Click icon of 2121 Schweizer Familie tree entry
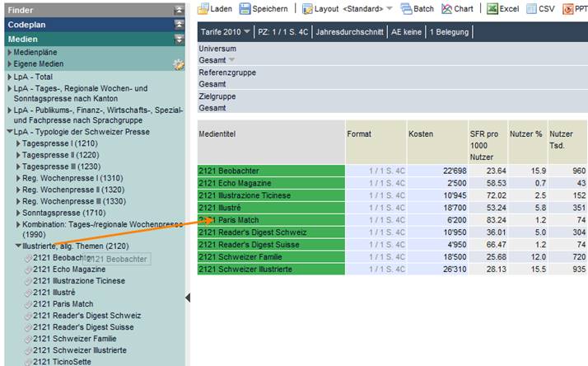Screen dimensions: 588x366 tap(28, 340)
